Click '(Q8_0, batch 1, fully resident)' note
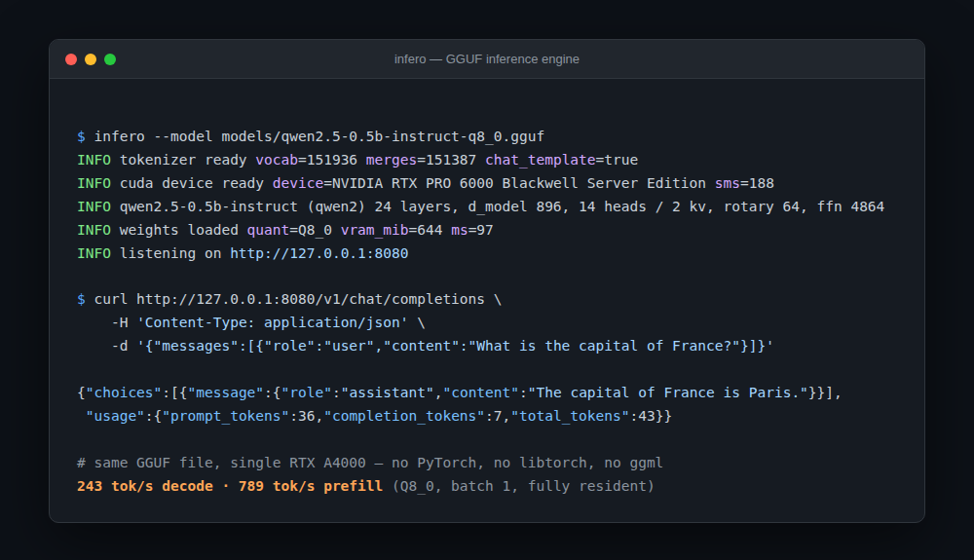This screenshot has height=560, width=974. (523, 486)
